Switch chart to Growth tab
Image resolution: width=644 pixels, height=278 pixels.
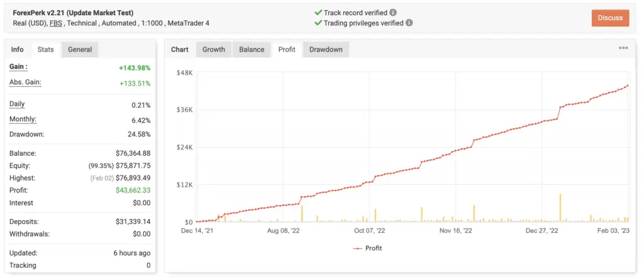pyautogui.click(x=213, y=50)
